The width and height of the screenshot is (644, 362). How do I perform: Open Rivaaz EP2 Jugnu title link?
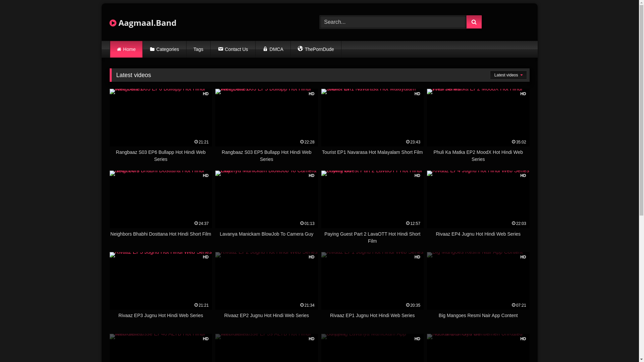(x=267, y=315)
